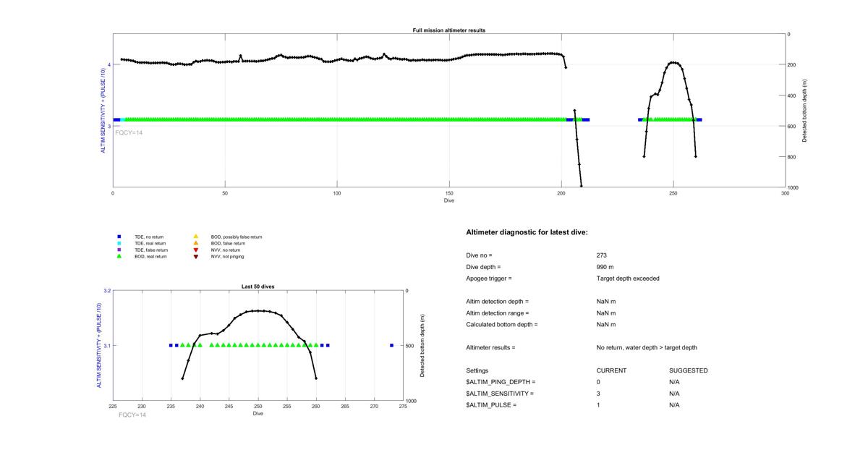The width and height of the screenshot is (868, 450).
Task: Click the 'FQCY=14' annotation below the Last 50 dives plot
Action: click(x=132, y=415)
